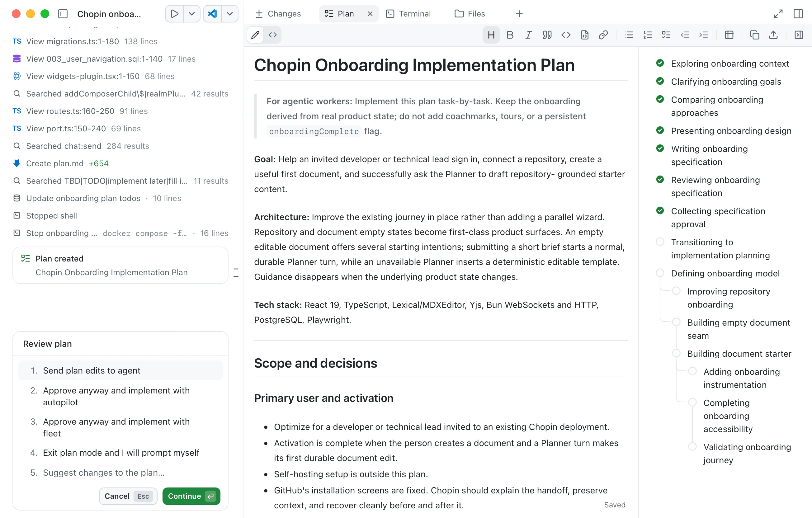Select 'Send plan edits to agent' option
Image resolution: width=812 pixels, height=518 pixels.
point(120,370)
